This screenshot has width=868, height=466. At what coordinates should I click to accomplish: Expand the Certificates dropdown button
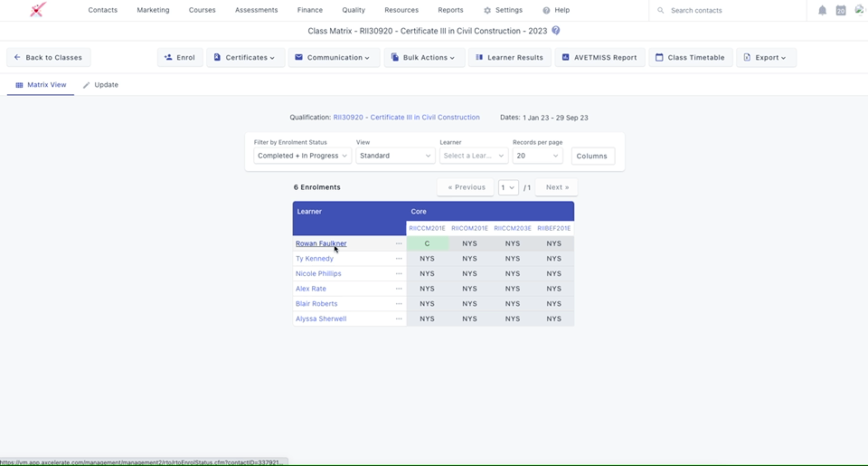245,57
